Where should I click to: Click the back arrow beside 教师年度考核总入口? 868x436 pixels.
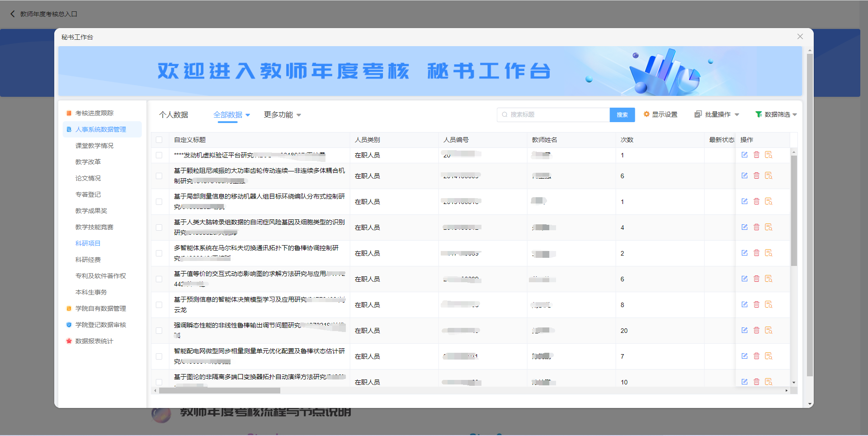(12, 14)
